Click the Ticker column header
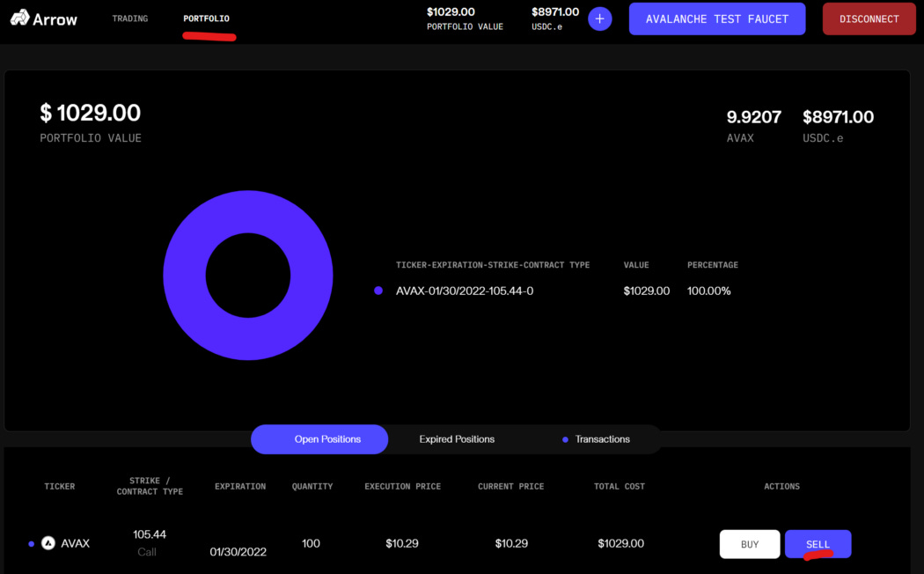The height and width of the screenshot is (574, 924). [x=60, y=486]
